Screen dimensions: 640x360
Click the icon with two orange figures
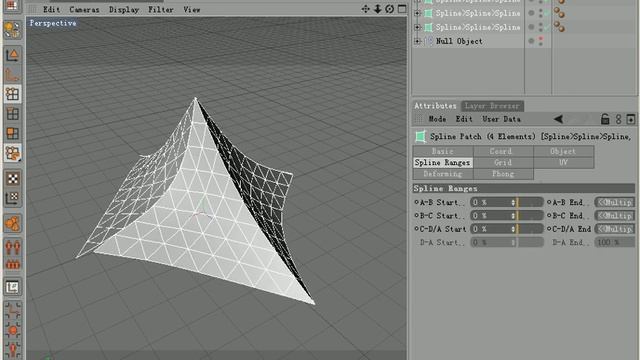pyautogui.click(x=12, y=247)
